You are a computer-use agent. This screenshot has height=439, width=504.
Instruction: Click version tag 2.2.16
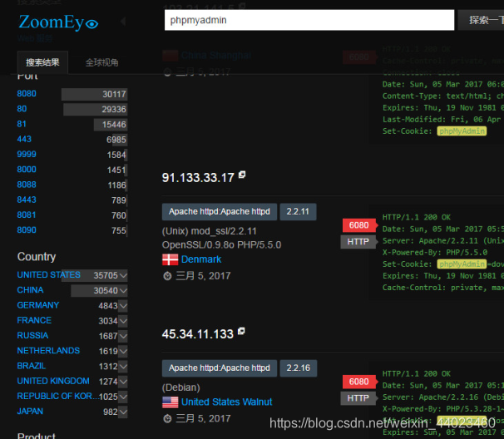(x=299, y=368)
